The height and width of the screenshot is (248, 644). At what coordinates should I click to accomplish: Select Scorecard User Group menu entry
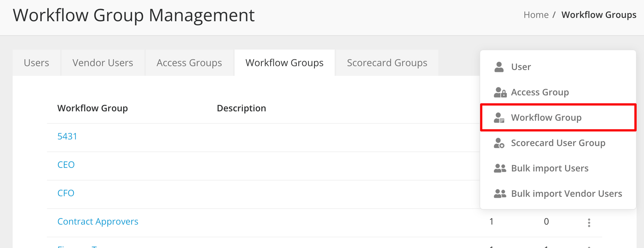pyautogui.click(x=558, y=143)
